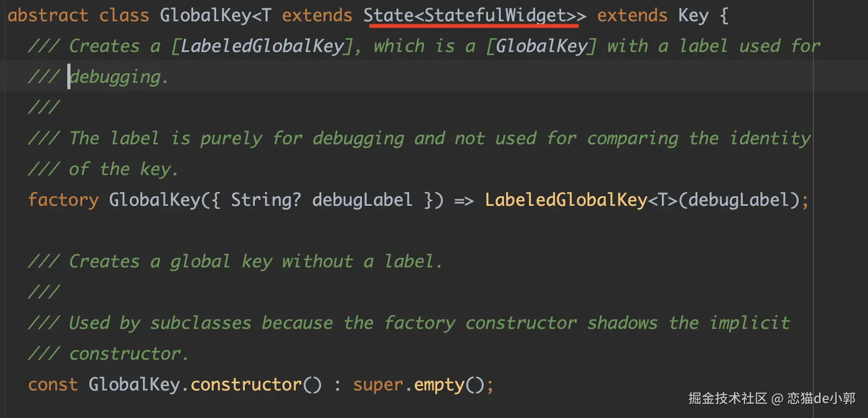This screenshot has width=868, height=418.
Task: Place cursor on the word debugging.
Action: click(x=116, y=77)
